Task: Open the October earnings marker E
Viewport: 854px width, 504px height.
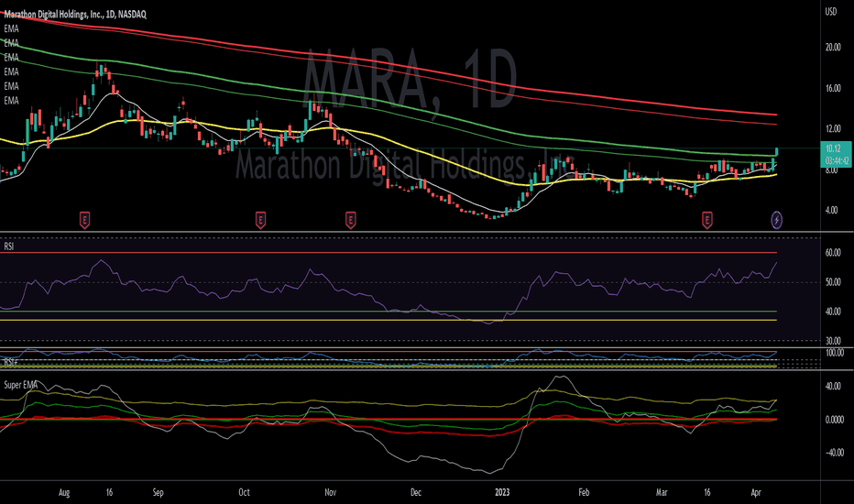Action: [x=260, y=220]
